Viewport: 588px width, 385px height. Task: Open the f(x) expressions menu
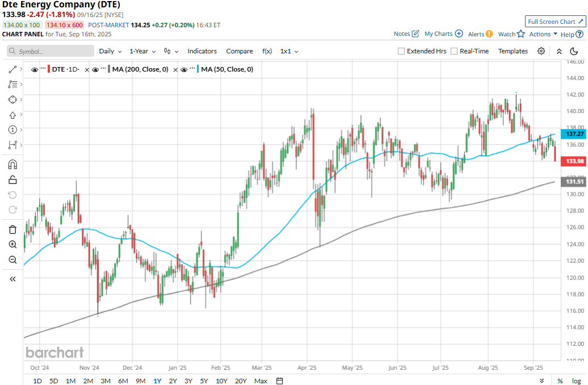(x=267, y=51)
